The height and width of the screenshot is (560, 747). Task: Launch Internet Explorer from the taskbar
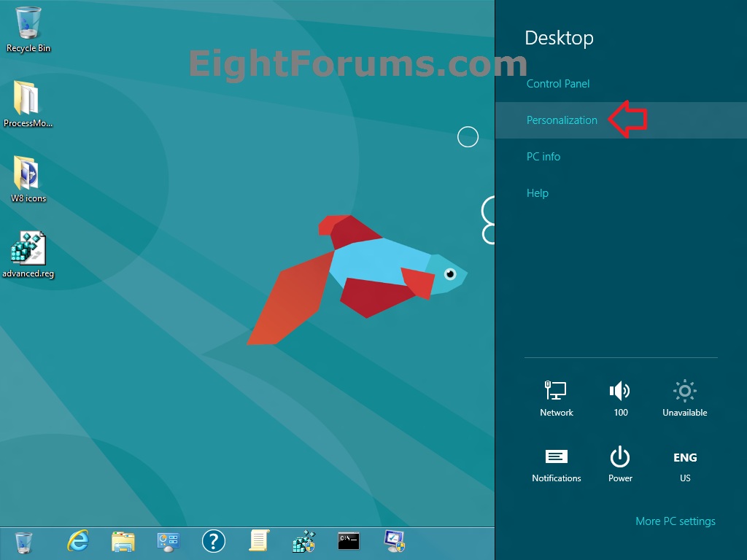77,541
